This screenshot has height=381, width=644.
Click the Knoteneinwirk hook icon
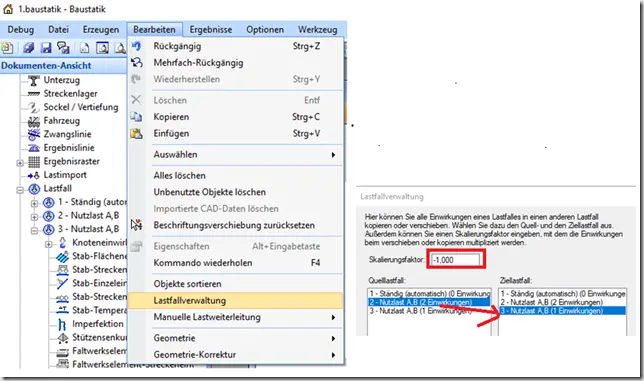point(62,243)
